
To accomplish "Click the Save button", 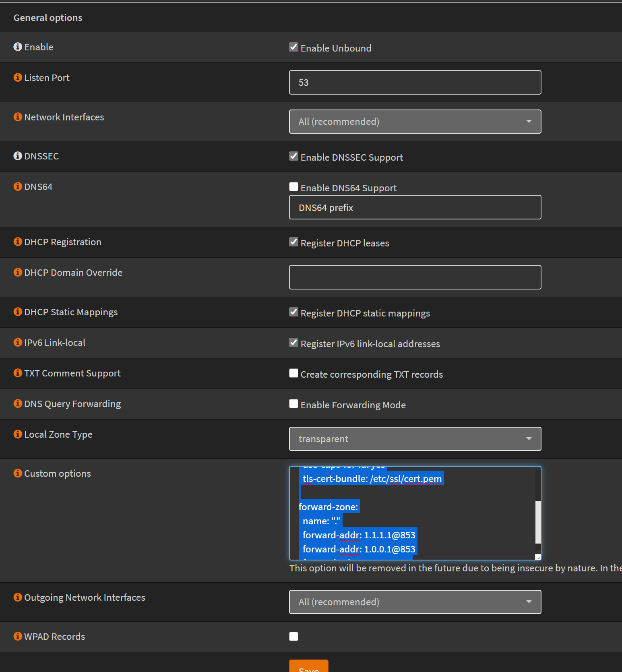I will [309, 666].
